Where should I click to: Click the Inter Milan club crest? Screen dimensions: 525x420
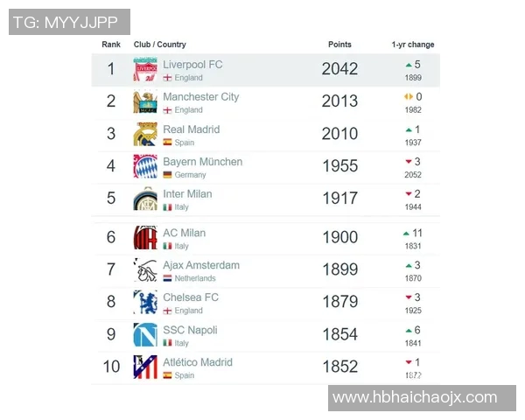pyautogui.click(x=145, y=199)
